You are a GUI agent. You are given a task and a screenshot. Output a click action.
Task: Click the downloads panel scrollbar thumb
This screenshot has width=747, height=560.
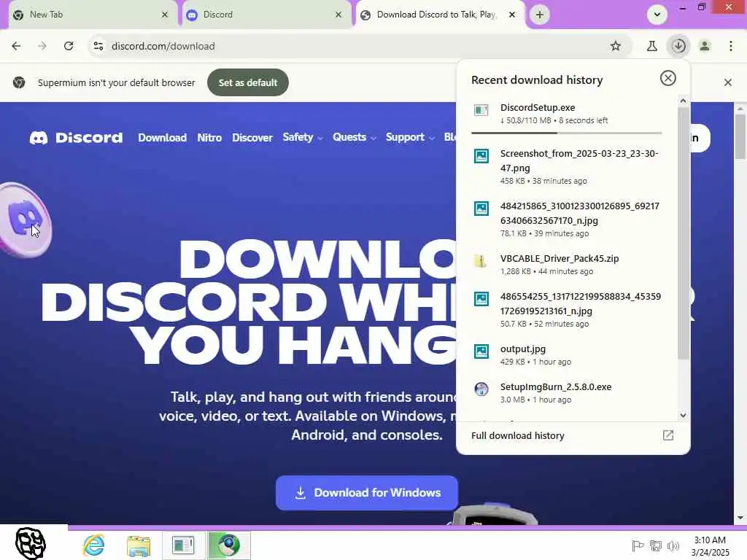pos(683,233)
